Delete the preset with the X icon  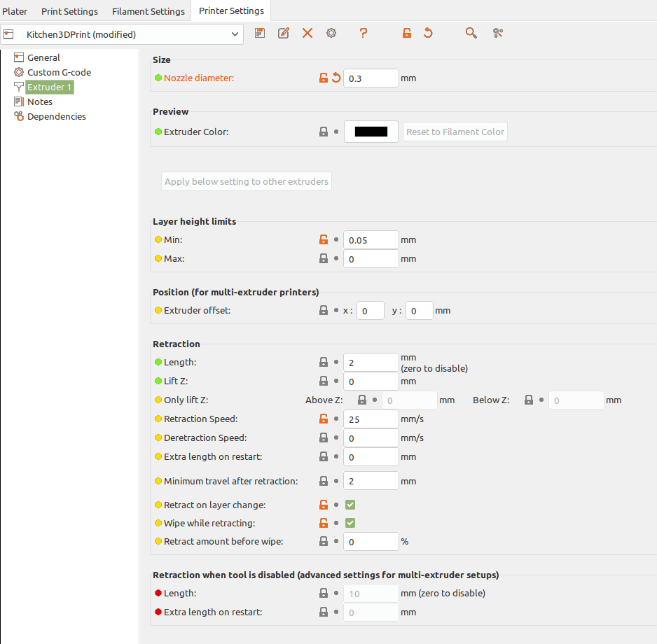click(307, 33)
